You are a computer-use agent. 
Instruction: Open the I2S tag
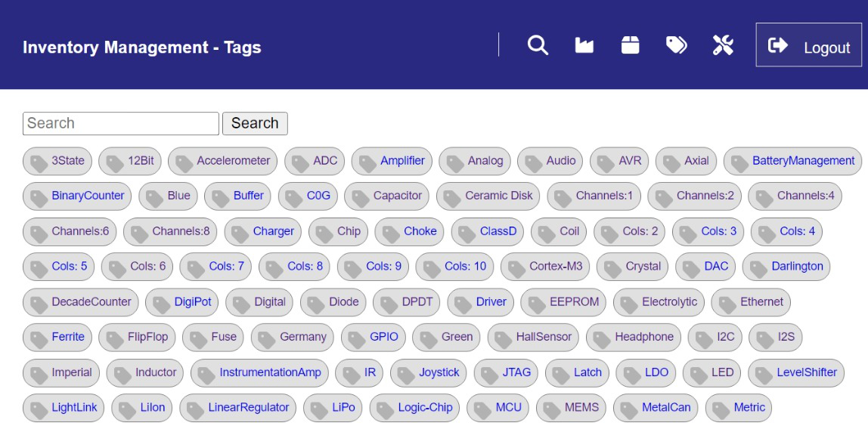click(775, 338)
